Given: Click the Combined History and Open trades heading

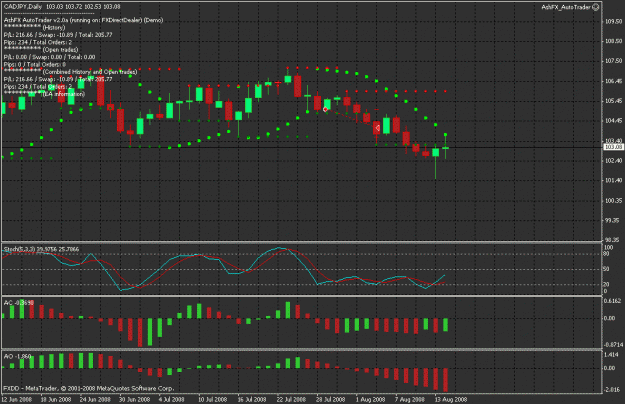Looking at the screenshot, I should point(90,72).
